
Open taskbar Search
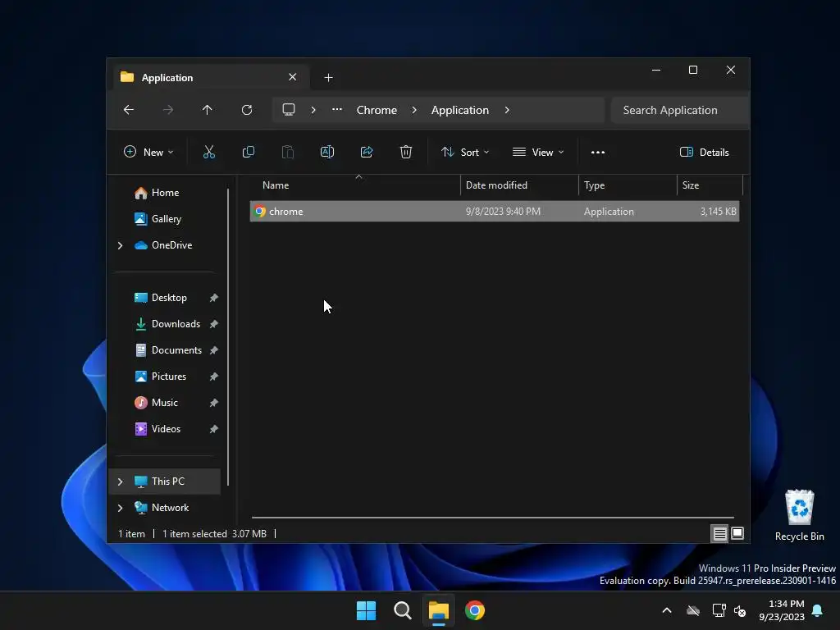(x=402, y=610)
